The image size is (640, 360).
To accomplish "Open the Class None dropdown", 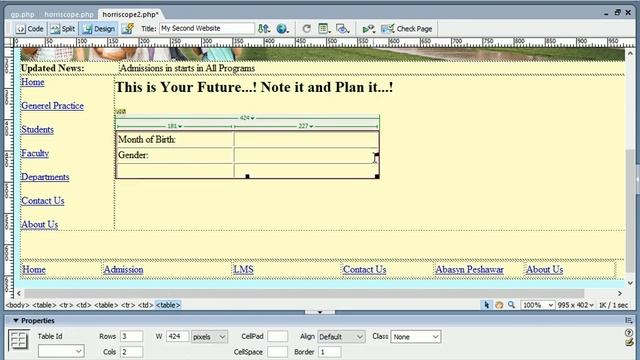I will [416, 337].
